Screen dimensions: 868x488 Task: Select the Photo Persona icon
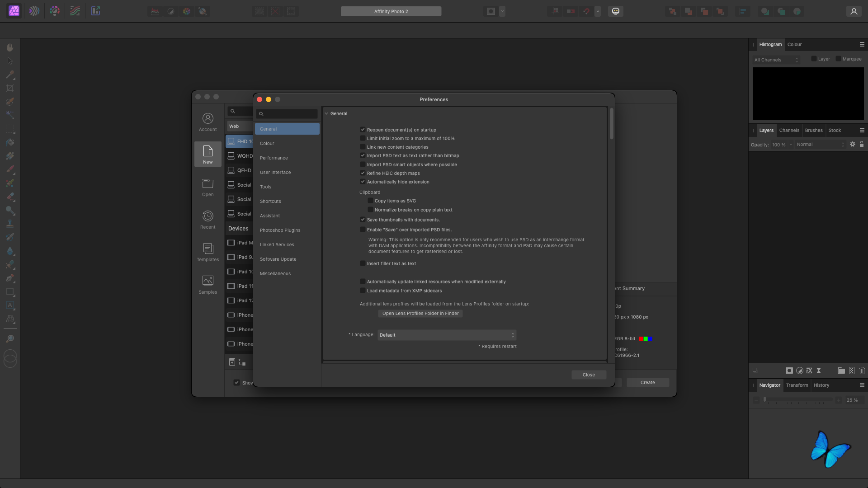14,11
